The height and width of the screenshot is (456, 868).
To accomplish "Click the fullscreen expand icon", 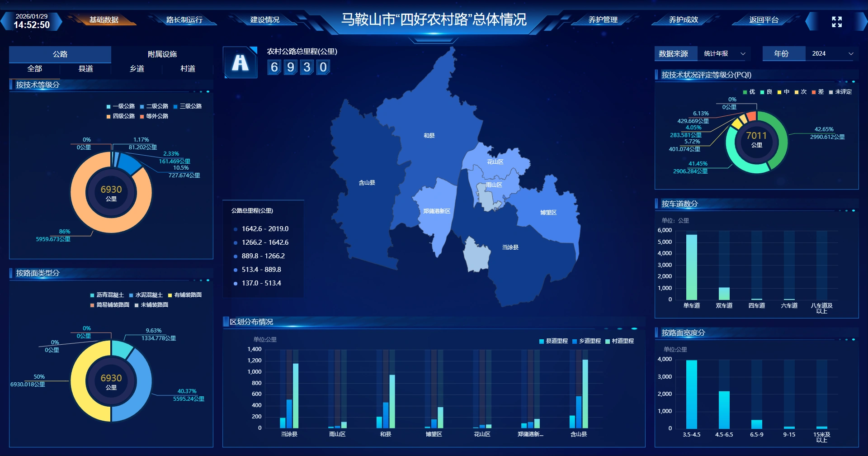I will pyautogui.click(x=836, y=22).
